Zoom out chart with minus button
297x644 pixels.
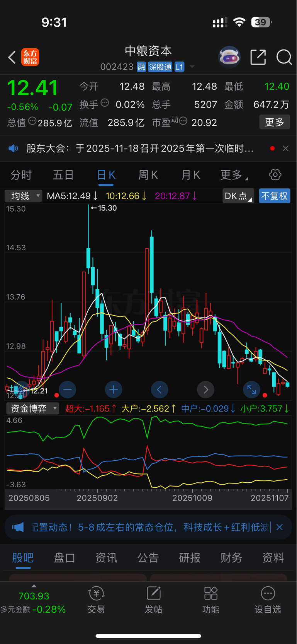tap(67, 389)
